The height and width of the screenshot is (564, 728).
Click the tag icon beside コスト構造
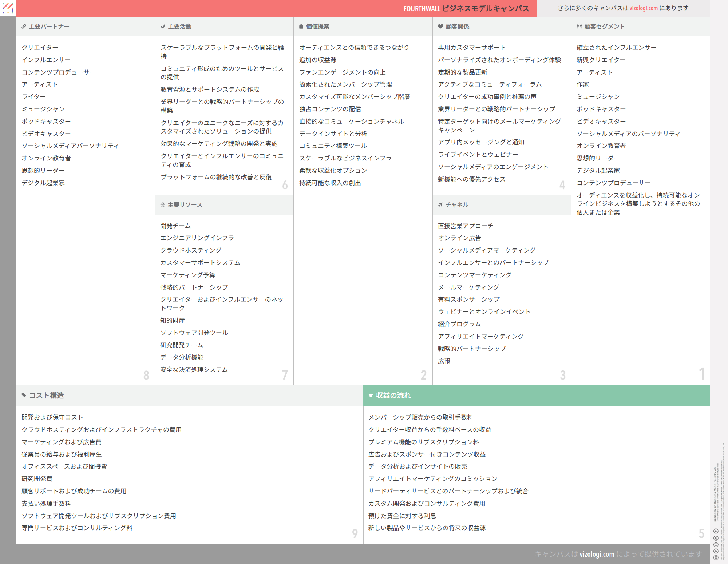click(x=24, y=395)
